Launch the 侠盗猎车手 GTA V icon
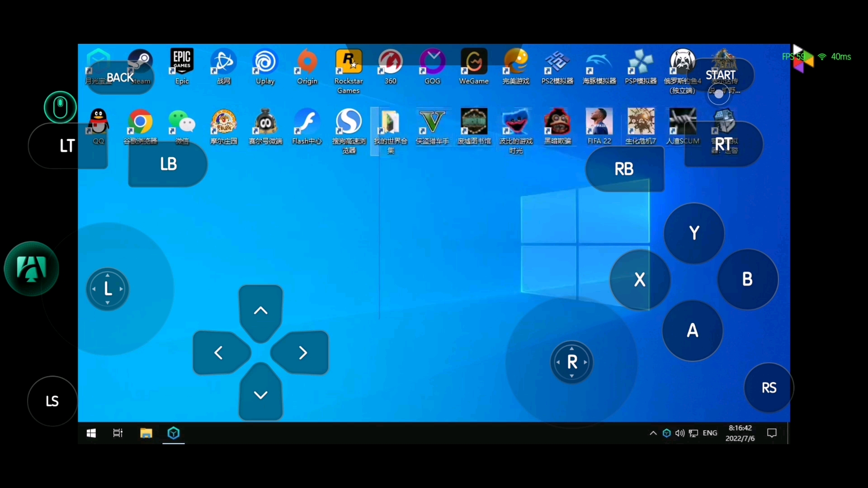The width and height of the screenshot is (868, 488). (x=433, y=127)
